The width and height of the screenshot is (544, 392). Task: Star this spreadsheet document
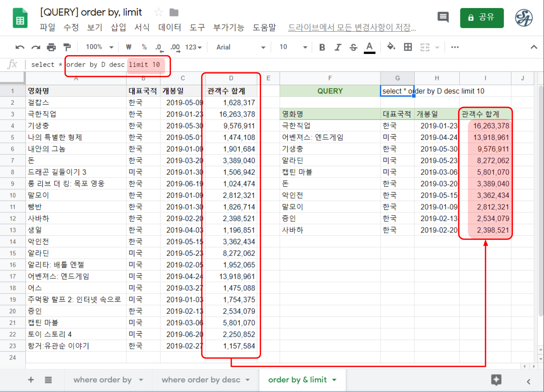coord(158,13)
